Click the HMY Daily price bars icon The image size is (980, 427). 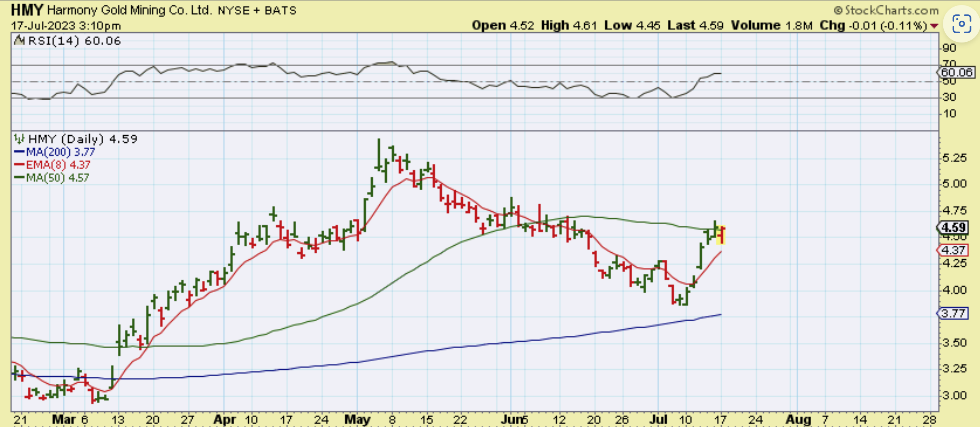click(19, 138)
